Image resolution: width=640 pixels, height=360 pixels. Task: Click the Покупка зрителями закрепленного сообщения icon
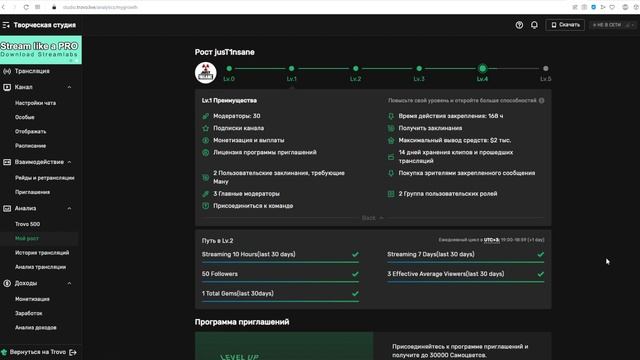pos(391,173)
